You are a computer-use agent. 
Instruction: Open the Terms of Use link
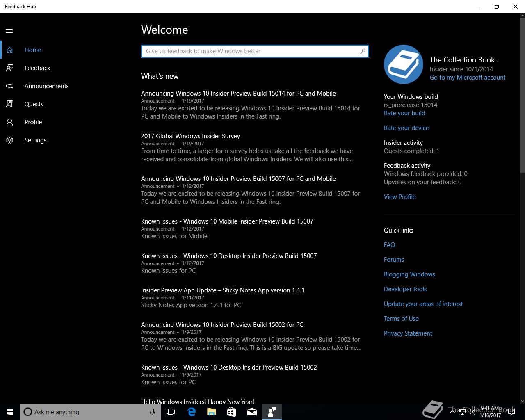point(401,319)
